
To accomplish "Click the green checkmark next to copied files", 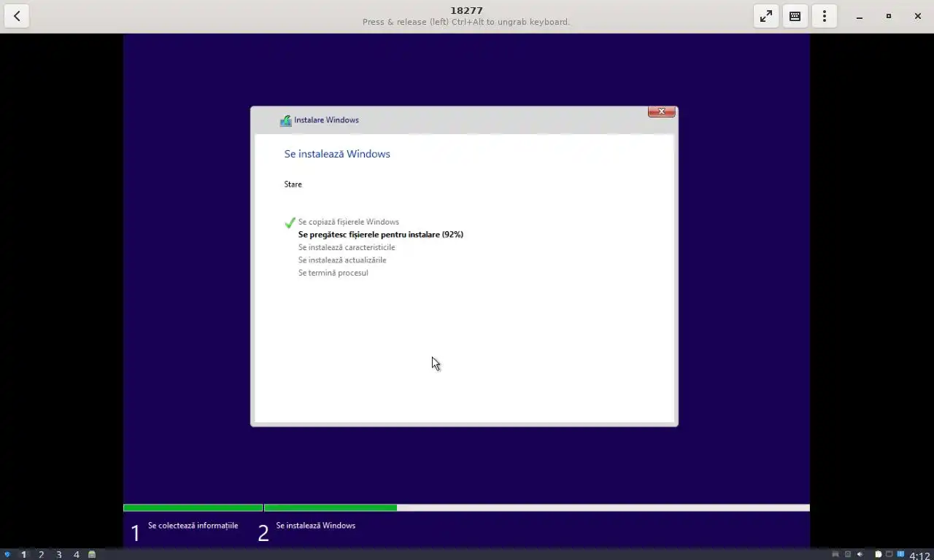I will pos(290,222).
